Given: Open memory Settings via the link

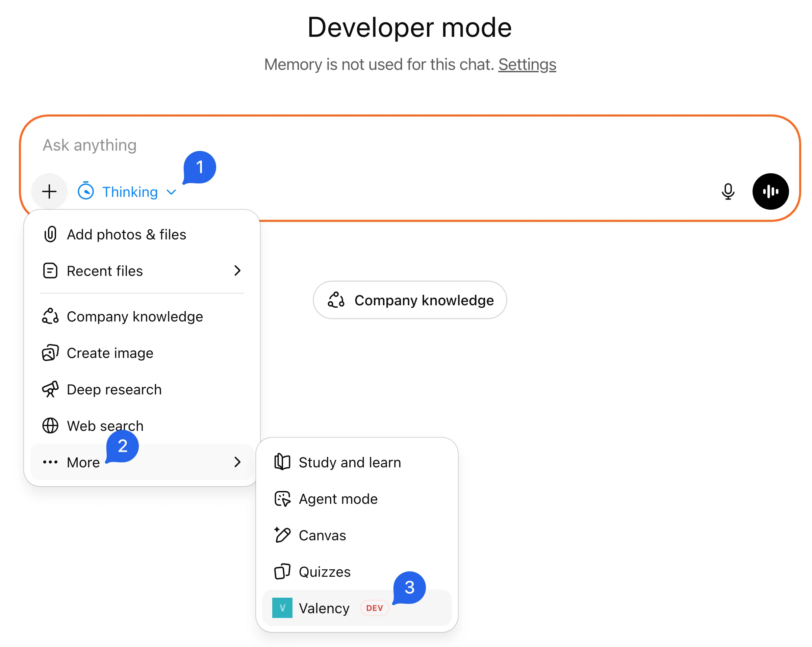Looking at the screenshot, I should click(527, 64).
